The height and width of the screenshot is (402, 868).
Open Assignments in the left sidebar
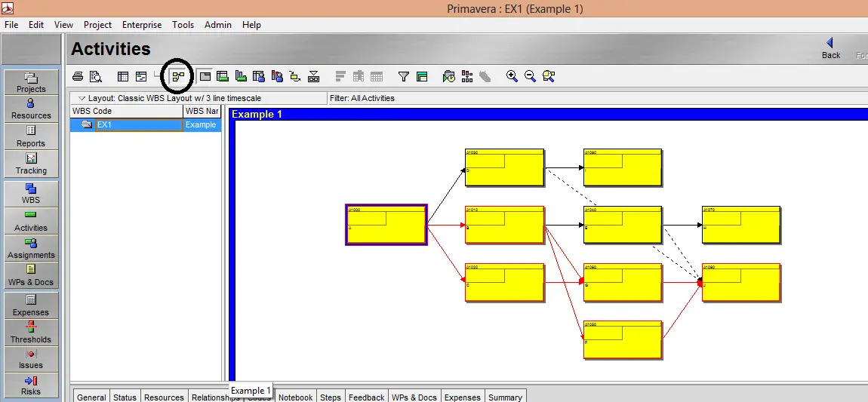31,248
